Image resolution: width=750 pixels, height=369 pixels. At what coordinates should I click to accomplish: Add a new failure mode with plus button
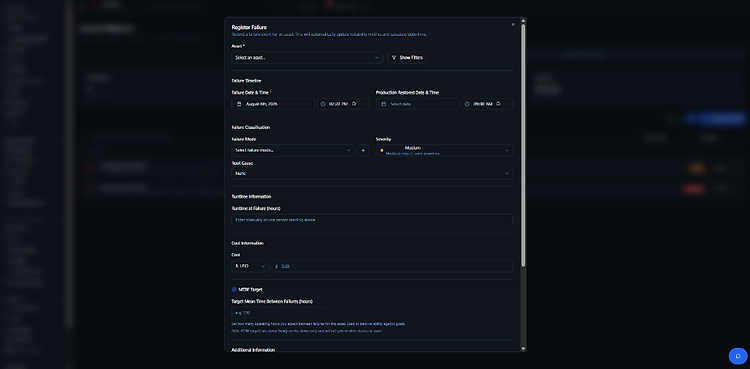(363, 150)
